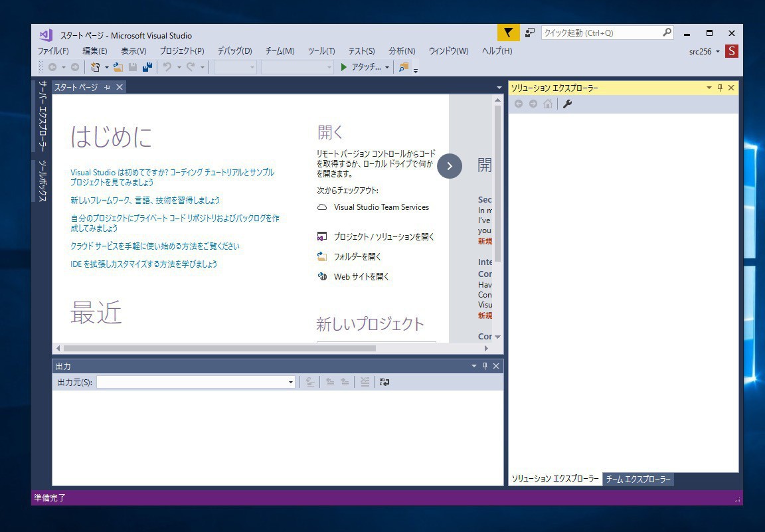Click the round next arrow on Start Page
This screenshot has height=532, width=765.
pyautogui.click(x=449, y=166)
